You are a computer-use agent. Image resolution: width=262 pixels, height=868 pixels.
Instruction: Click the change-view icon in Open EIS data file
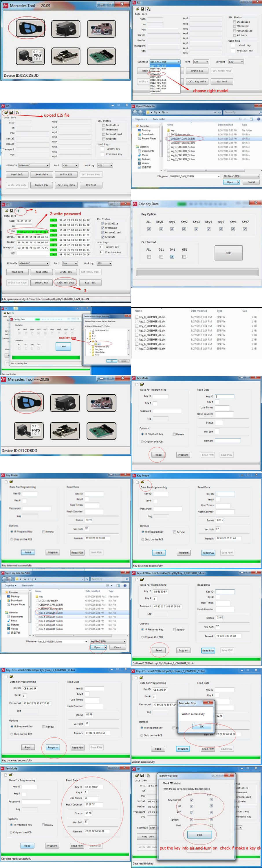pos(241,119)
